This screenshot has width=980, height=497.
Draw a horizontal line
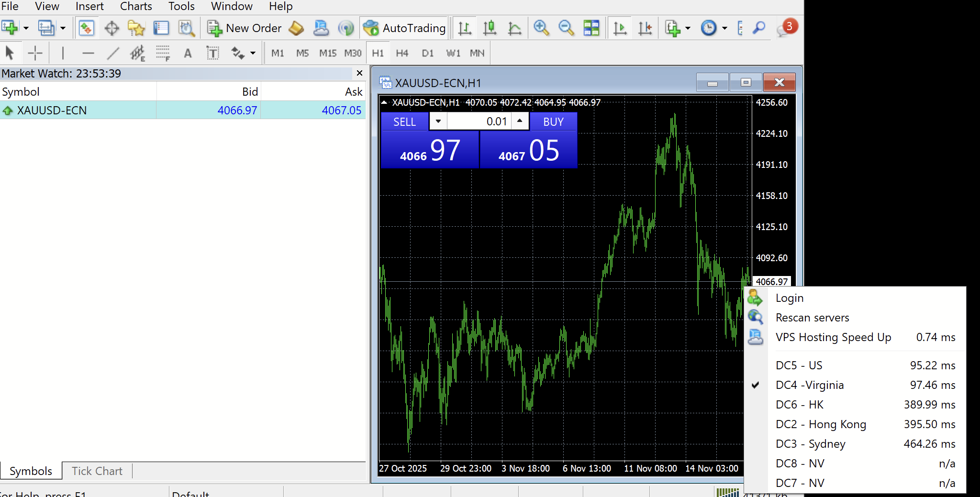point(88,53)
